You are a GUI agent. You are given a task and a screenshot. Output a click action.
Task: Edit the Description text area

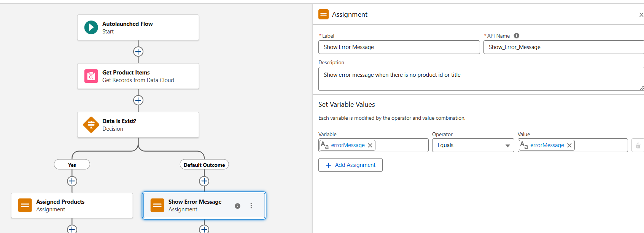[479, 79]
